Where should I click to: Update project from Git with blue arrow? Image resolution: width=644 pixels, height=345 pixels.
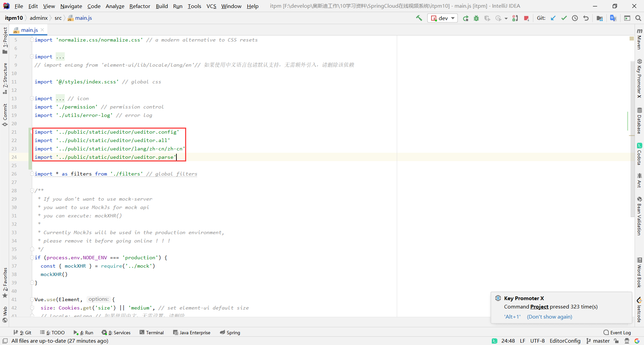(553, 18)
